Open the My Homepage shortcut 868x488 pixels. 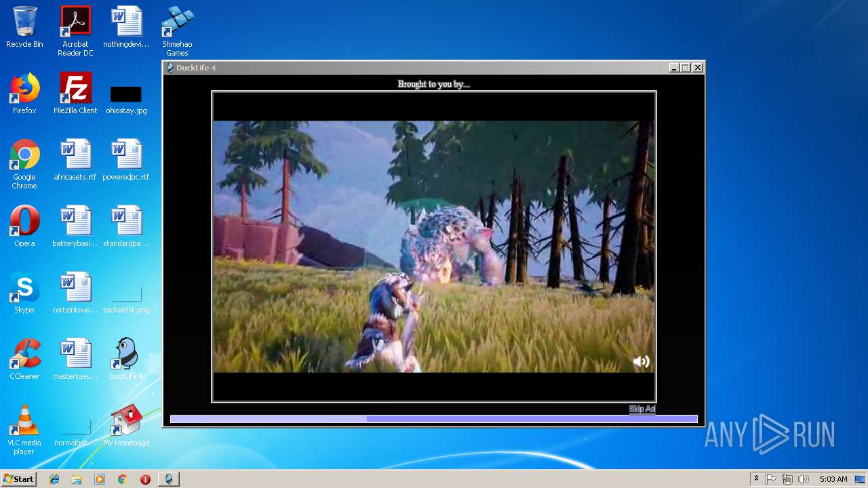click(x=126, y=426)
